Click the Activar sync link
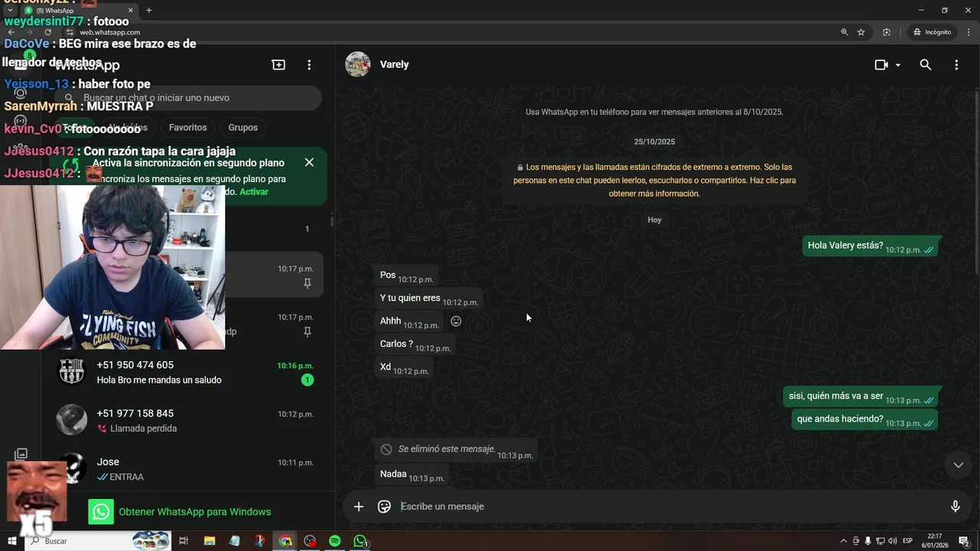Viewport: 980px width, 551px height. pos(253,192)
